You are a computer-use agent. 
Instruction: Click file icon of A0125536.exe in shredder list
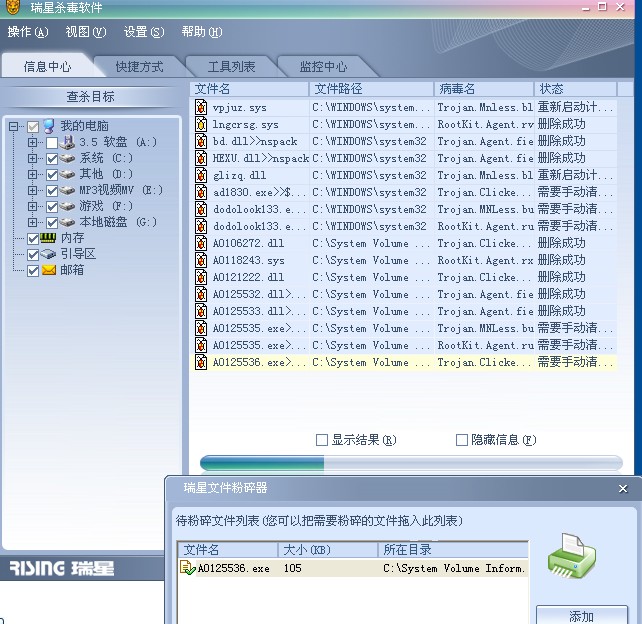(188, 568)
